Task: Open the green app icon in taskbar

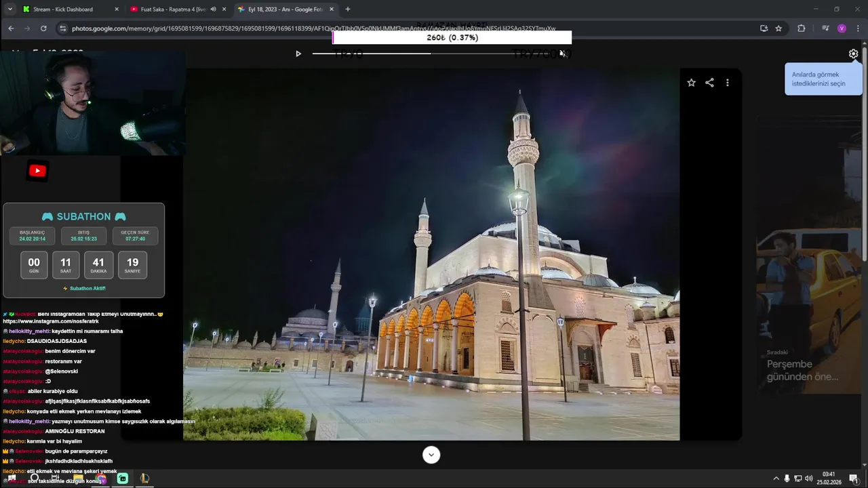Action: 123,479
